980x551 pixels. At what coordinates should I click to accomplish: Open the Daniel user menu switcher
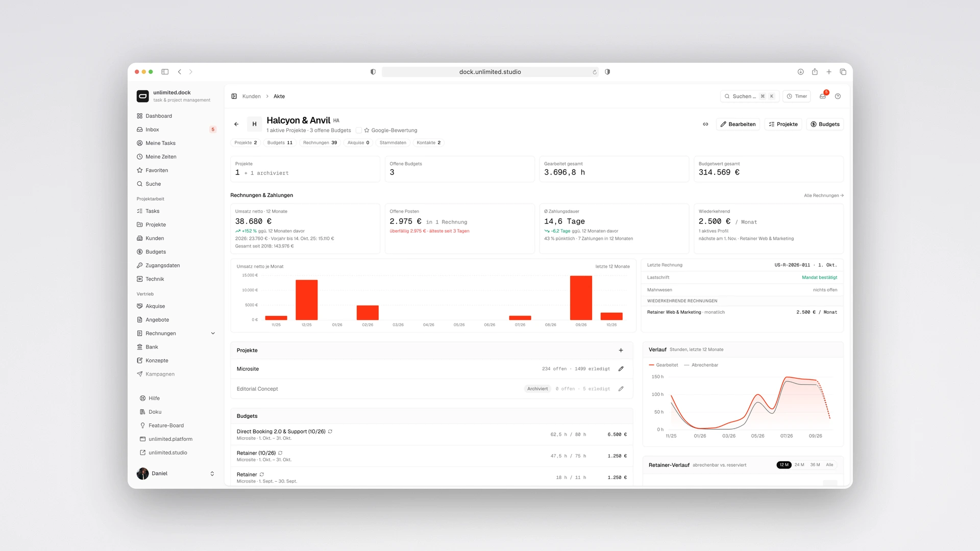tap(176, 473)
